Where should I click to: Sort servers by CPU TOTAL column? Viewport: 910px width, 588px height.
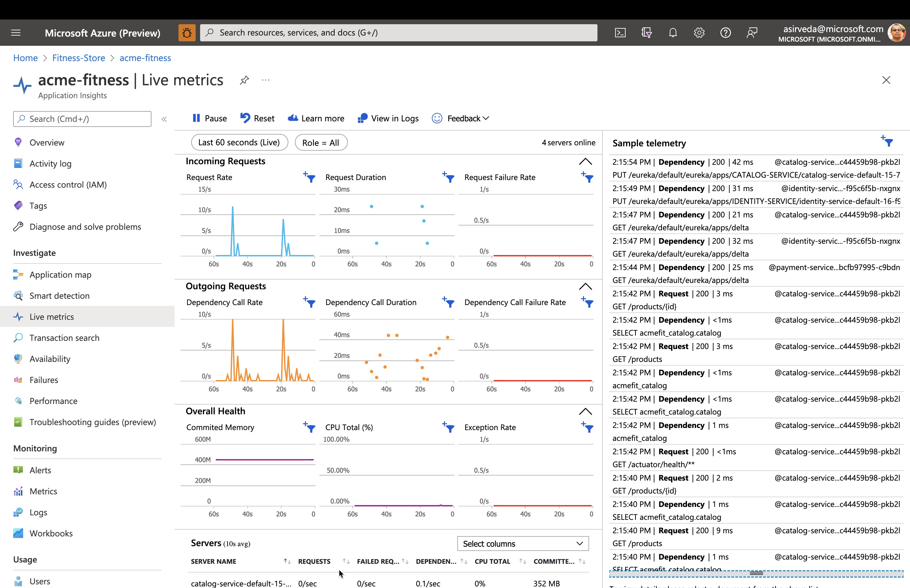pyautogui.click(x=523, y=561)
